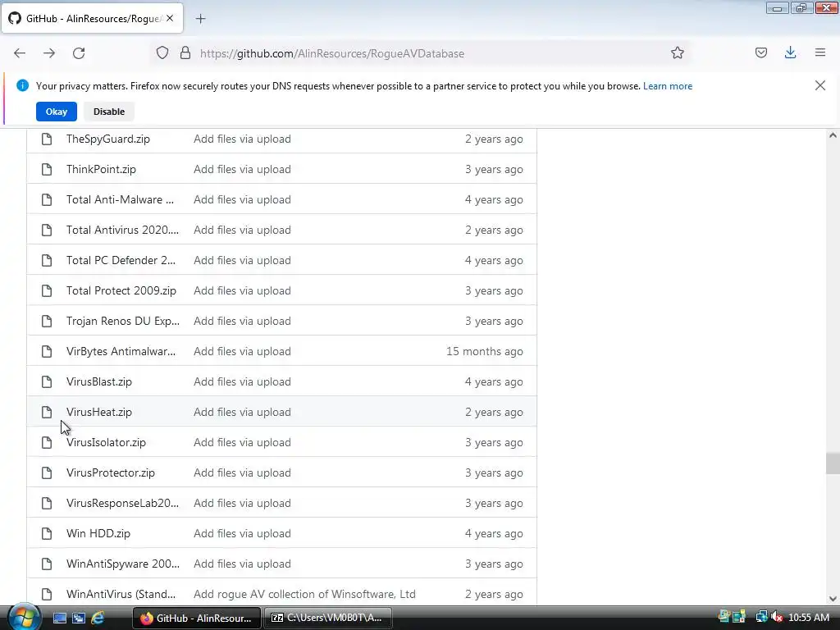Click Okay on privacy notice

tap(57, 112)
